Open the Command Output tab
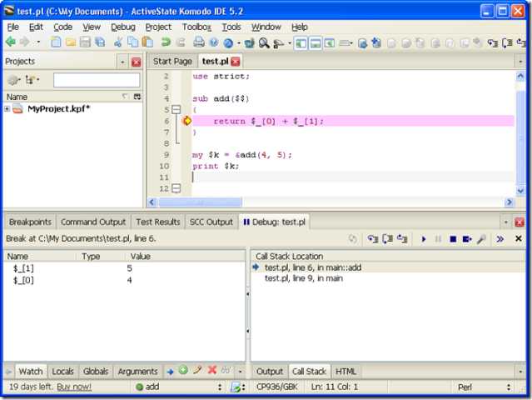Image resolution: width=532 pixels, height=400 pixels. 93,222
